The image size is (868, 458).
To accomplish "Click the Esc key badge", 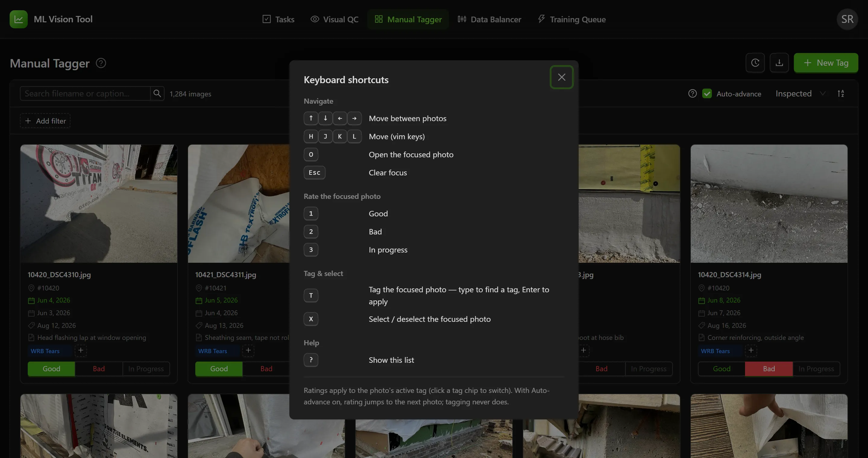I will click(x=314, y=172).
